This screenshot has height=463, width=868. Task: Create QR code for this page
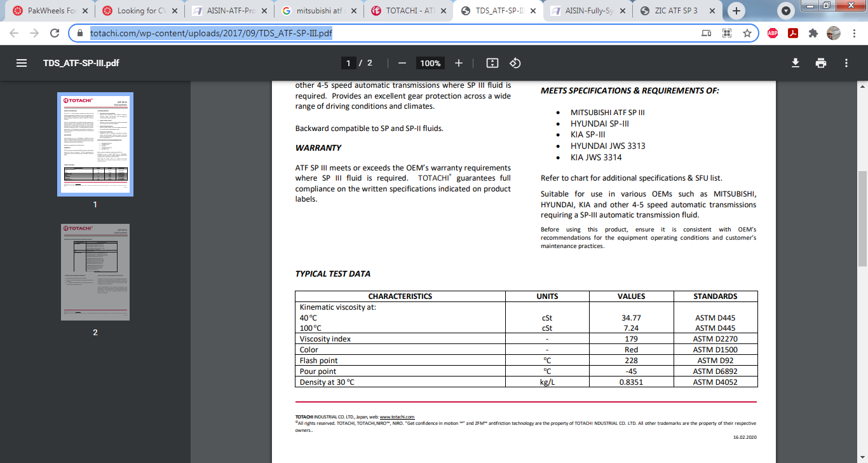click(x=727, y=33)
